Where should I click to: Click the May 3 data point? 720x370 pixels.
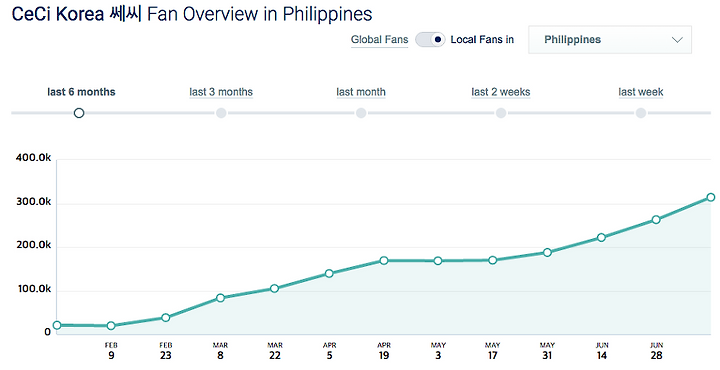point(438,261)
